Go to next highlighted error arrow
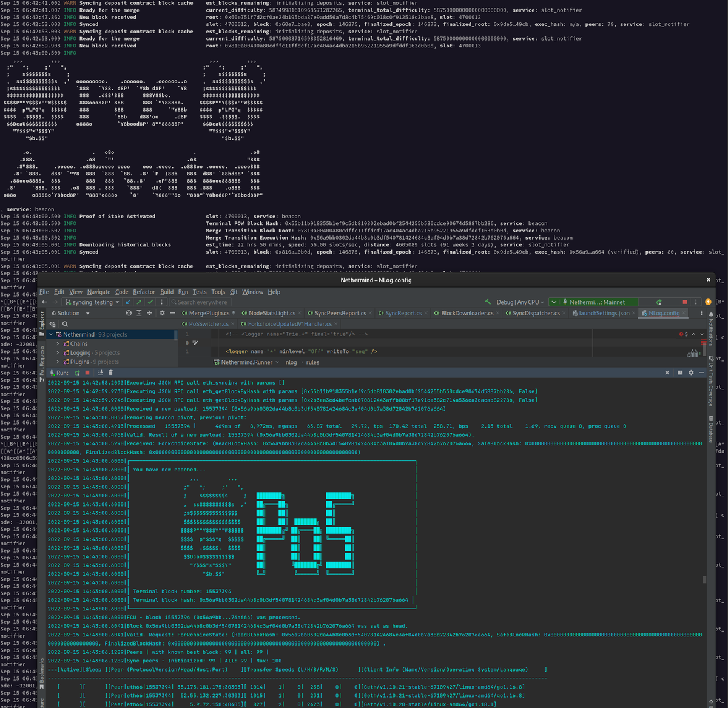Viewport: 728px width, 708px height. point(702,334)
